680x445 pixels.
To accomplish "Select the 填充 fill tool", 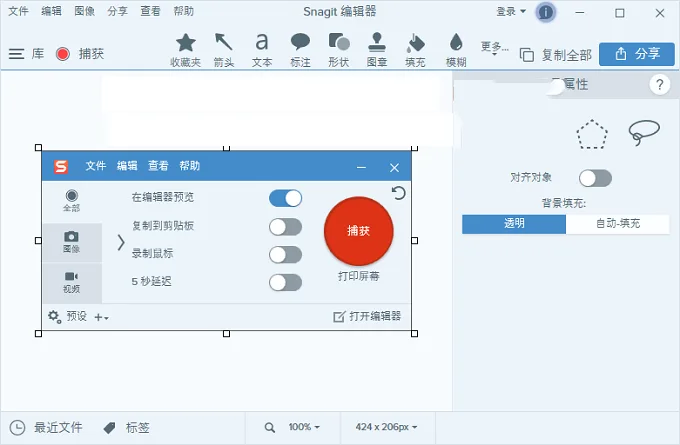I will pyautogui.click(x=415, y=50).
